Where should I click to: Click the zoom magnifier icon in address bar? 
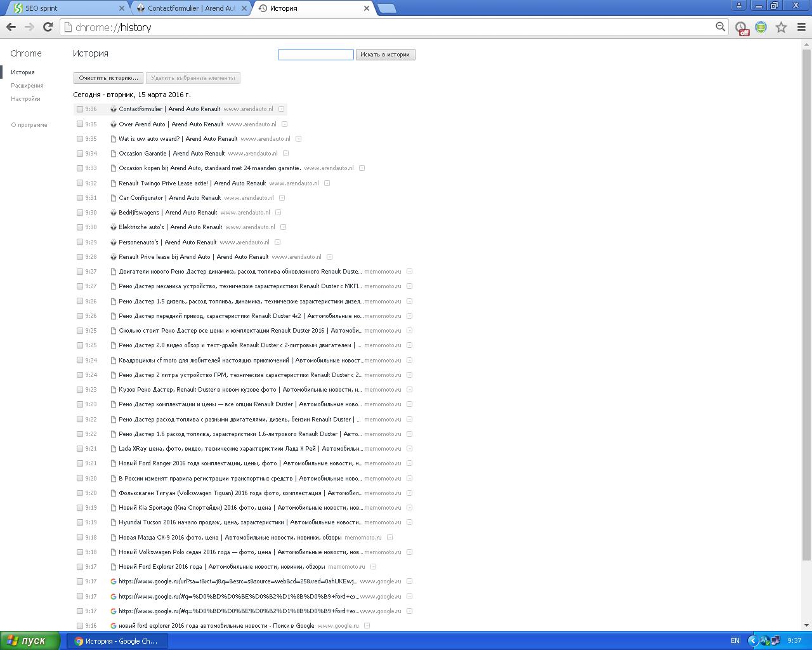tap(720, 27)
